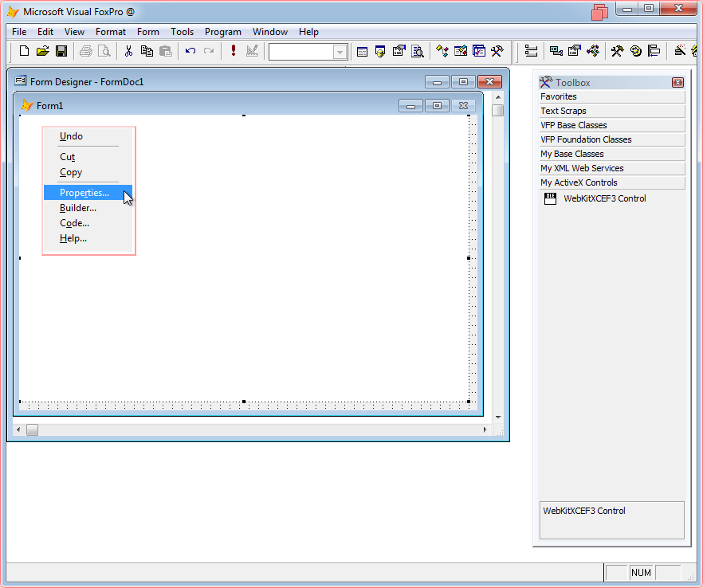The image size is (703, 588).
Task: Open the View menu
Action: click(x=74, y=32)
